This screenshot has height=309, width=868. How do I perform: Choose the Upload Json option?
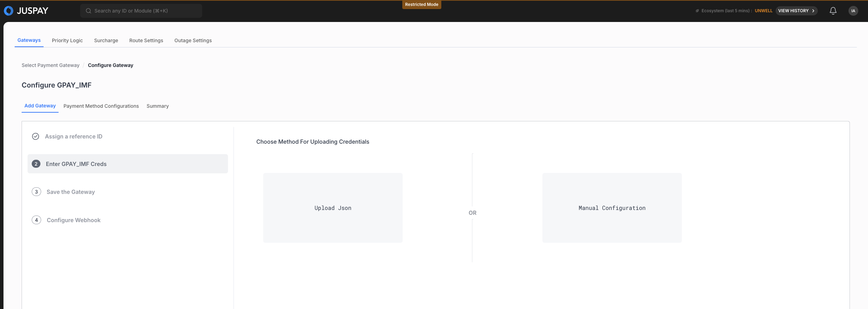tap(333, 208)
